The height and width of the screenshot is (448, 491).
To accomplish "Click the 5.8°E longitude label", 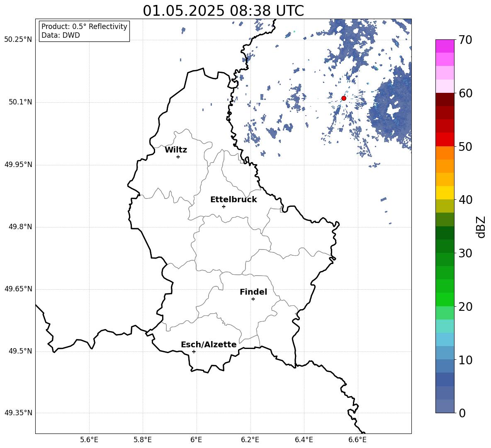I will pyautogui.click(x=143, y=440).
